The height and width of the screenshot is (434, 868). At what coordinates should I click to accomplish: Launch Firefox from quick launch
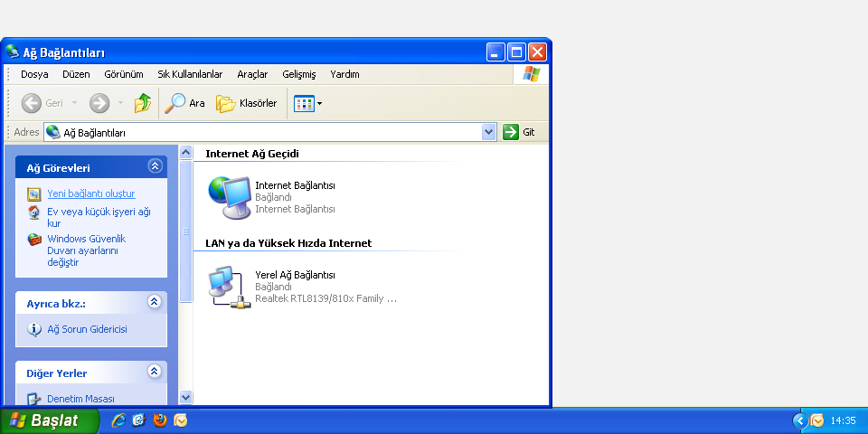(160, 420)
